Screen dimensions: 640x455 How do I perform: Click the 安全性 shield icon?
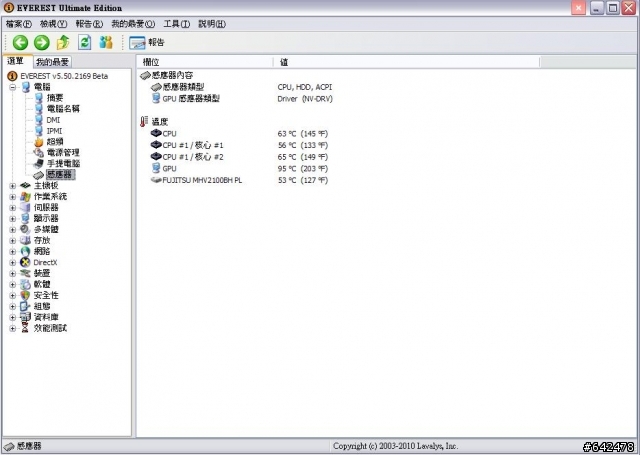pos(25,295)
